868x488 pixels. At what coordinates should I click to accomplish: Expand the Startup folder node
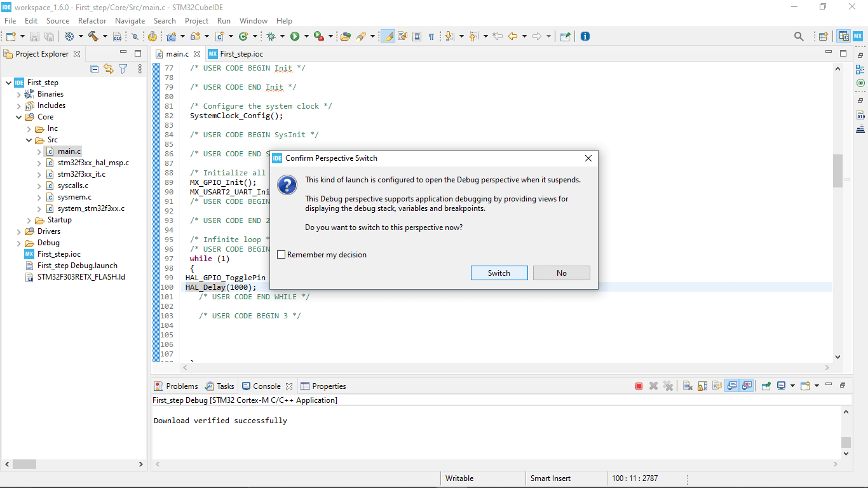pyautogui.click(x=29, y=220)
